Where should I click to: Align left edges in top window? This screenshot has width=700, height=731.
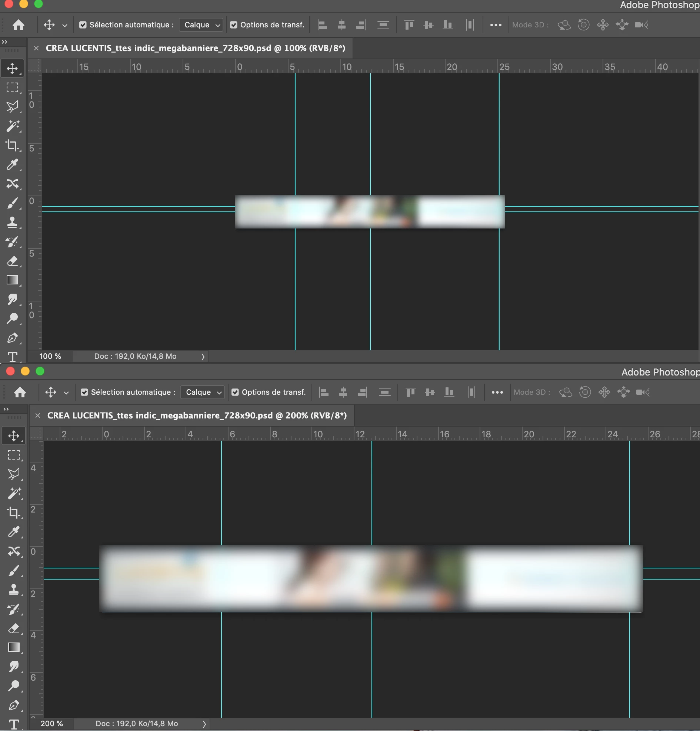point(322,25)
